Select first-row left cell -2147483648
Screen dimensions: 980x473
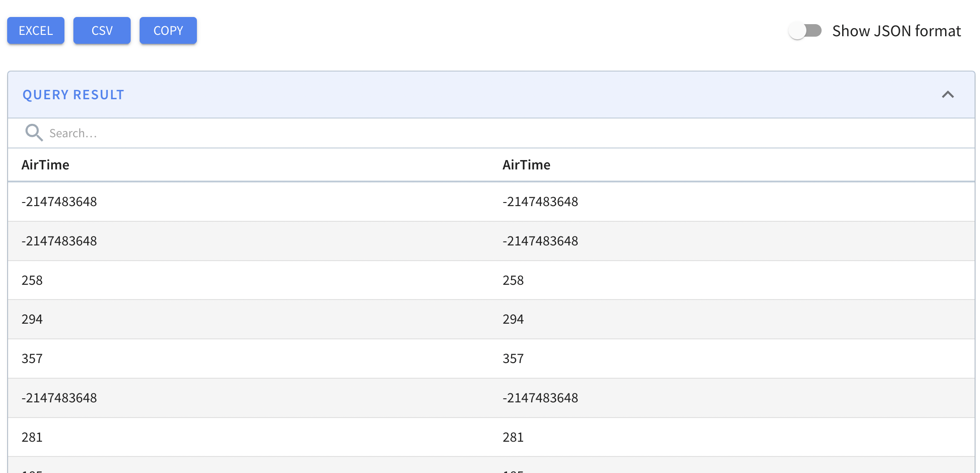[59, 202]
